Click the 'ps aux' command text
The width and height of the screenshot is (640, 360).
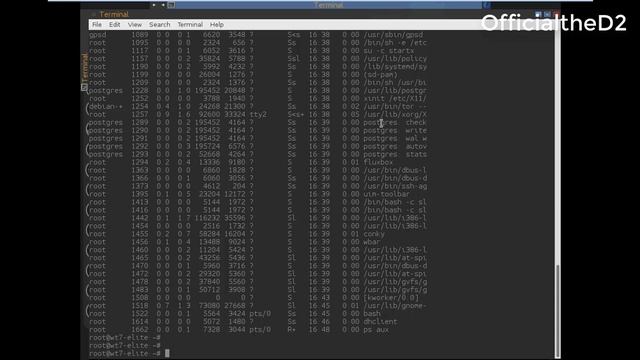(376, 330)
